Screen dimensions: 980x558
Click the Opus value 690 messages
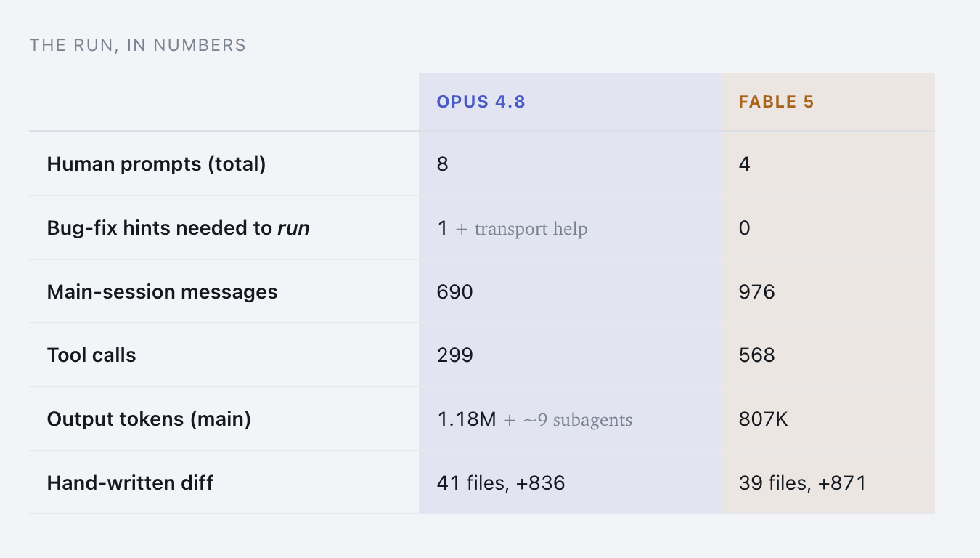point(455,292)
